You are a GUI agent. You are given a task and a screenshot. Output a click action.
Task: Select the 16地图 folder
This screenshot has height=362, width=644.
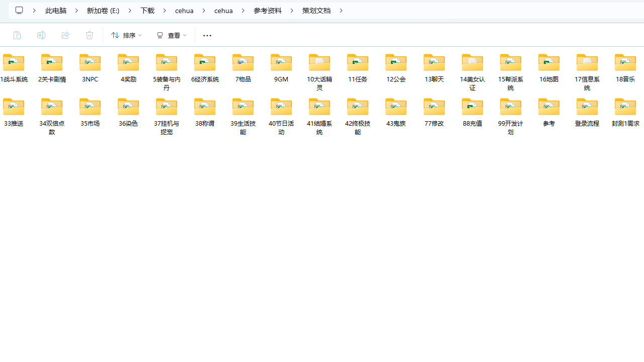[548, 65]
